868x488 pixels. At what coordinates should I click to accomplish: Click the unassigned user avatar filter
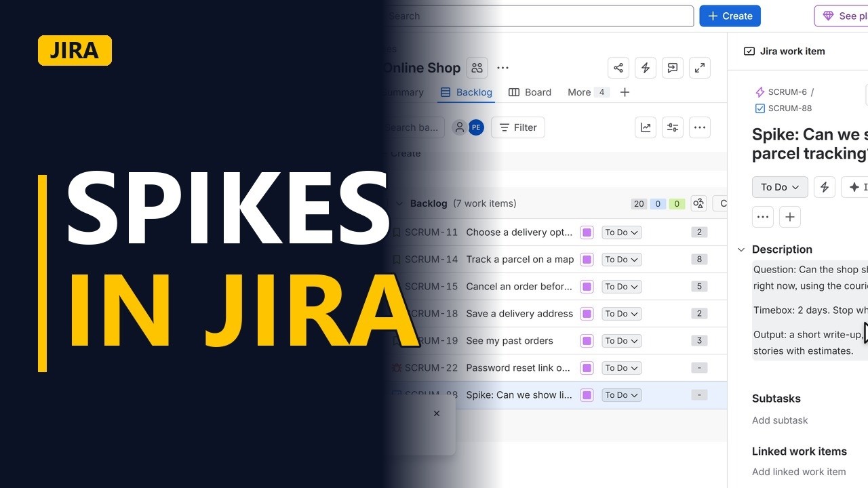459,127
